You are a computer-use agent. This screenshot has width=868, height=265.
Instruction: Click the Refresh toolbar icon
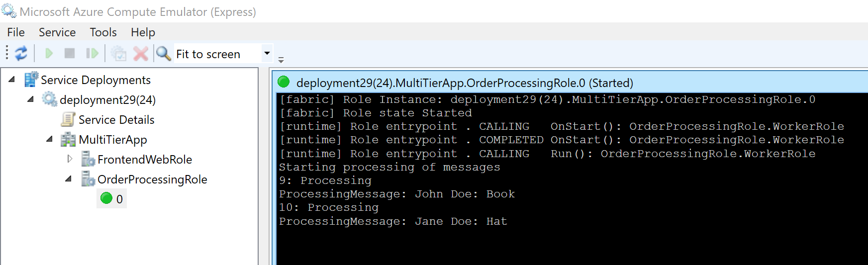[21, 53]
